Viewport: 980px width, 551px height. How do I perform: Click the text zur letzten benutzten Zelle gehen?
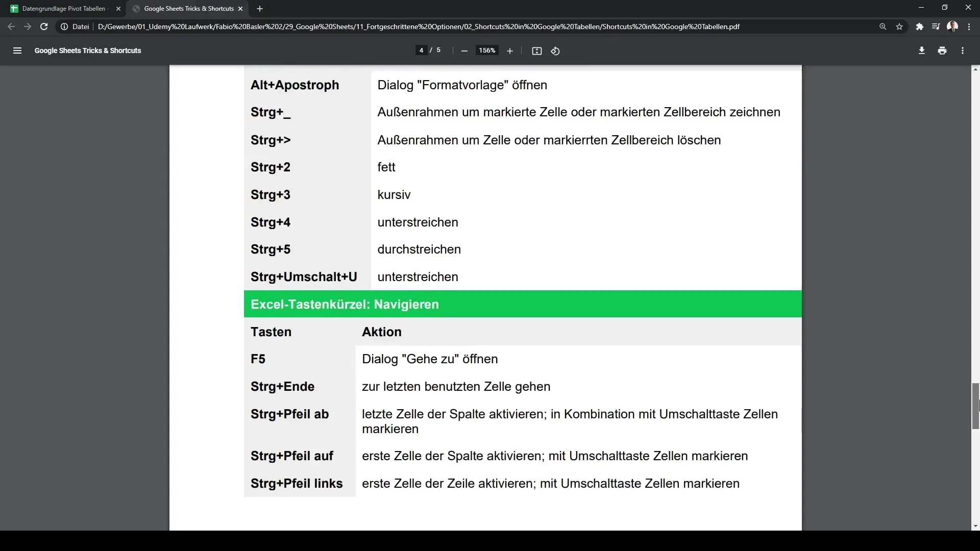(456, 386)
